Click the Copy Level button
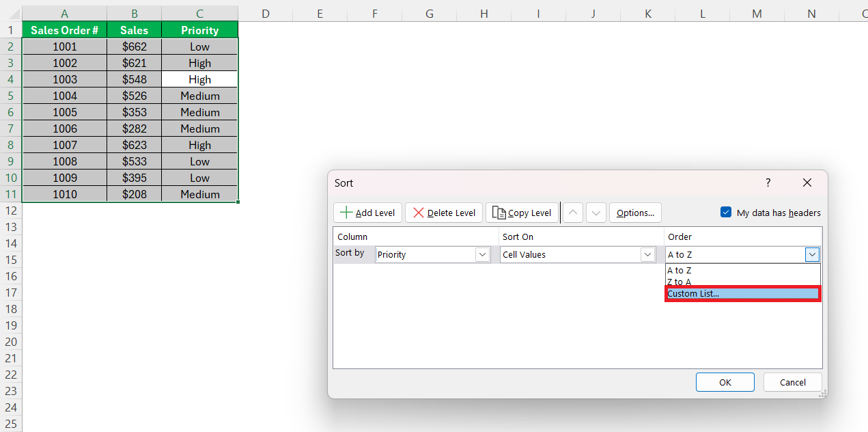The width and height of the screenshot is (868, 432). (522, 213)
